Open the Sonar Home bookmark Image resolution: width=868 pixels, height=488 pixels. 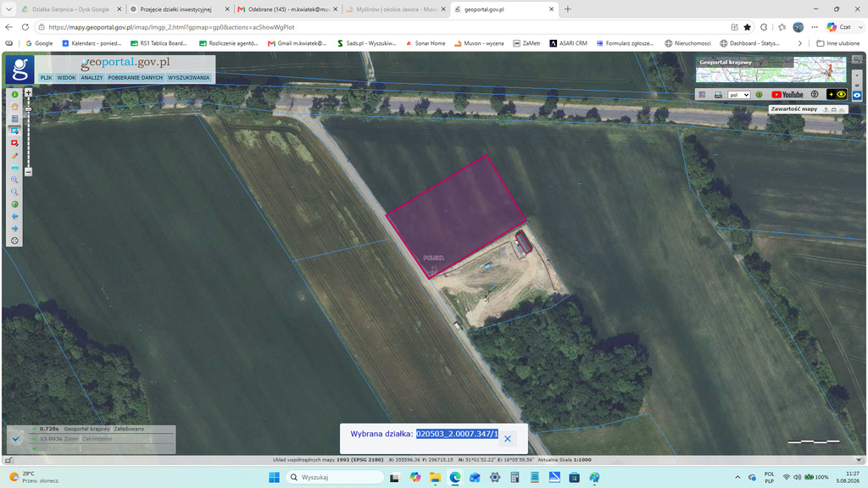click(426, 43)
